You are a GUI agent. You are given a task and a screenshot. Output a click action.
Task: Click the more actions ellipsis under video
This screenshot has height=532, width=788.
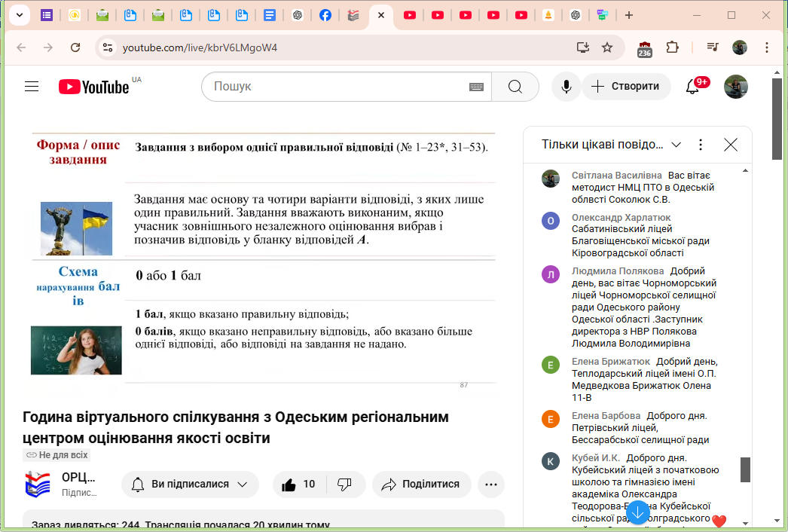point(490,485)
